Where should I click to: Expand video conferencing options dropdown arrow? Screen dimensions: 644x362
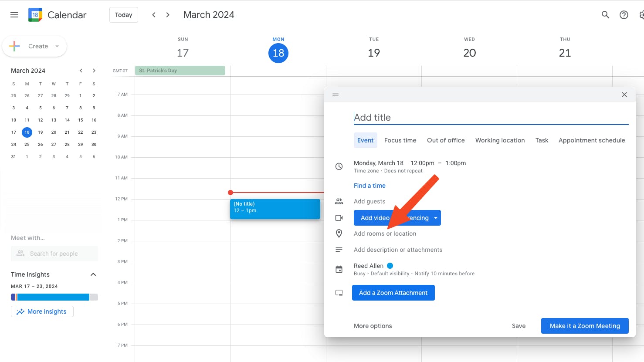pyautogui.click(x=435, y=218)
